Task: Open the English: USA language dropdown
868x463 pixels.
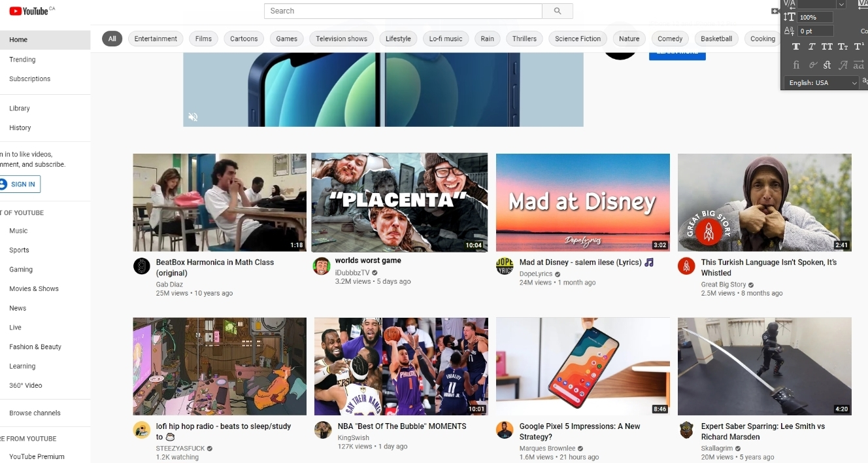Action: [822, 82]
